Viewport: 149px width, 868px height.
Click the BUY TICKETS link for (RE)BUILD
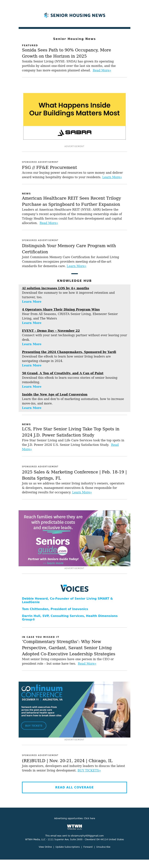pyautogui.click(x=89, y=770)
